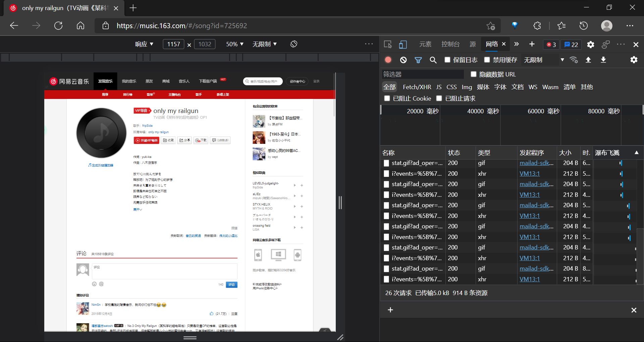Viewport: 644px width, 342px height.
Task: Open the 50% zoom dropdown
Action: 235,44
